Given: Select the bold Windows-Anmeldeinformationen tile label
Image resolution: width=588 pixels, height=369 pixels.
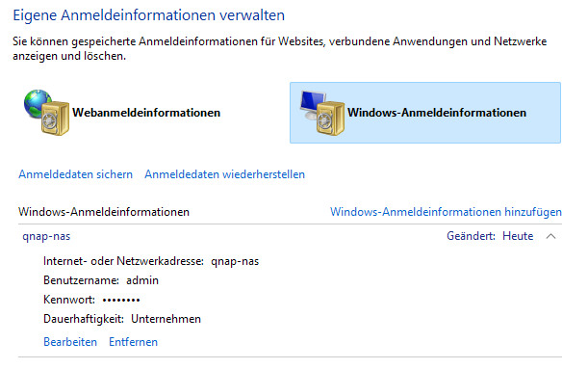Looking at the screenshot, I should point(437,113).
